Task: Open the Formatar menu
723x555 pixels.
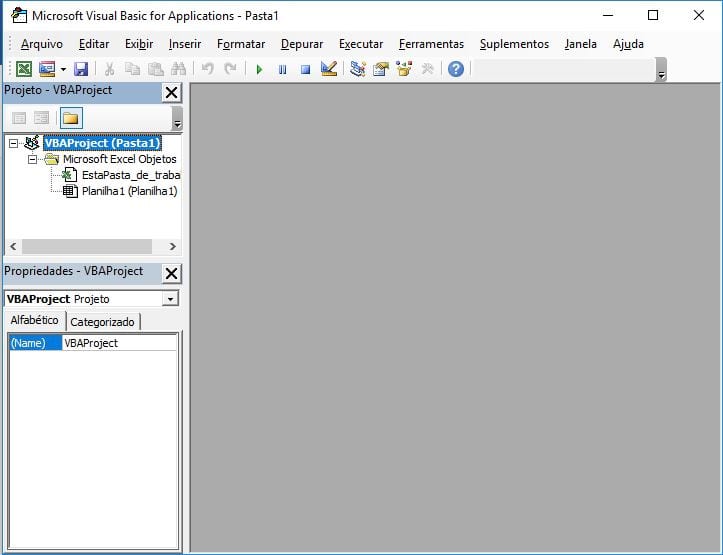Action: 241,44
